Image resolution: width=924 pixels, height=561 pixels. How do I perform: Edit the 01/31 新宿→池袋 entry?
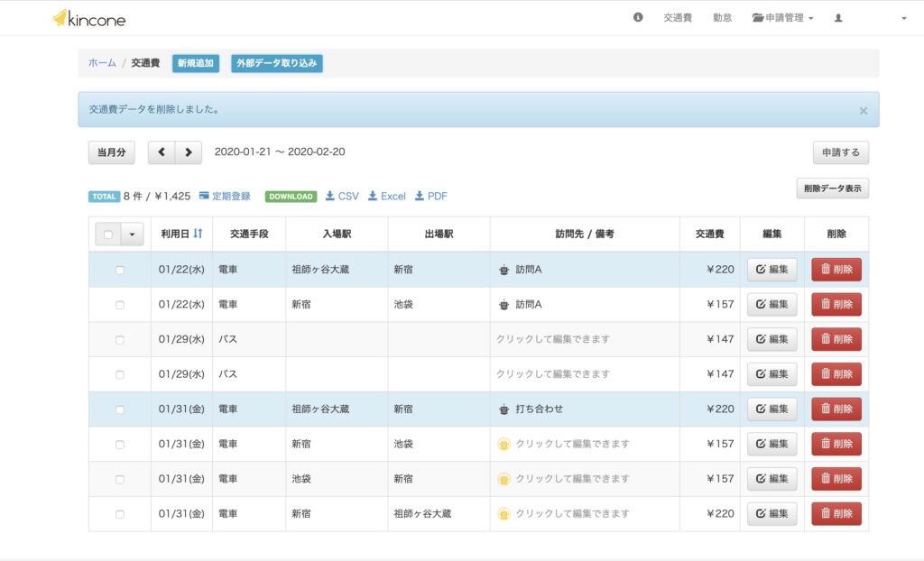click(x=772, y=444)
